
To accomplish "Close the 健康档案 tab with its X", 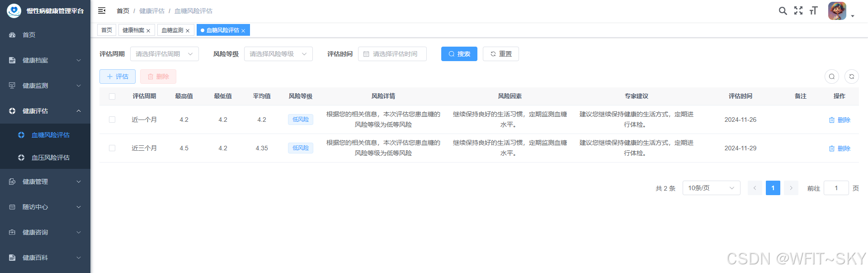I will 148,31.
